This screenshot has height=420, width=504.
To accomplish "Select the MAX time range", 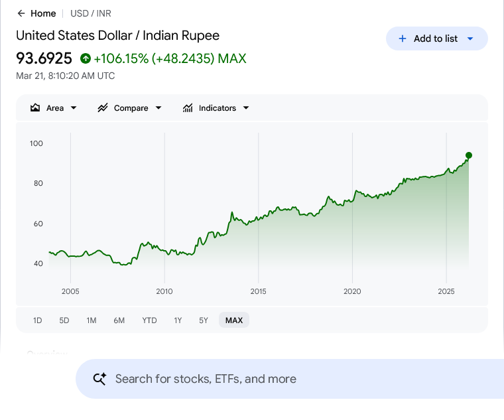I will click(234, 320).
